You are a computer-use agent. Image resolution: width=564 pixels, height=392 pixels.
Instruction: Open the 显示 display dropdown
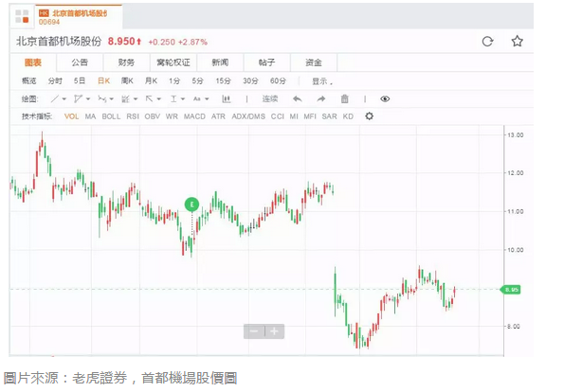[322, 81]
